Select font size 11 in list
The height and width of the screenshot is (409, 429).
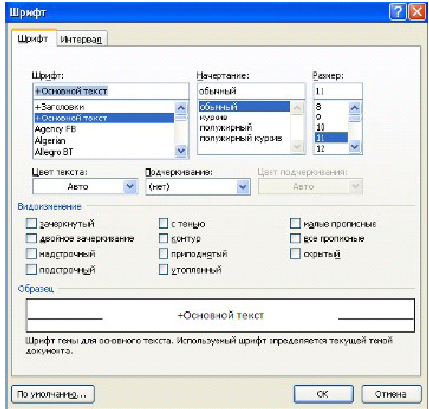tap(331, 137)
